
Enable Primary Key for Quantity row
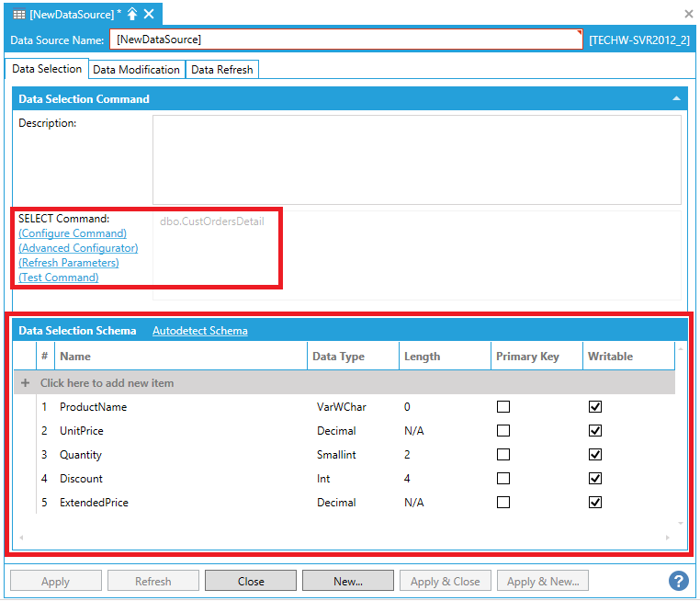point(503,455)
